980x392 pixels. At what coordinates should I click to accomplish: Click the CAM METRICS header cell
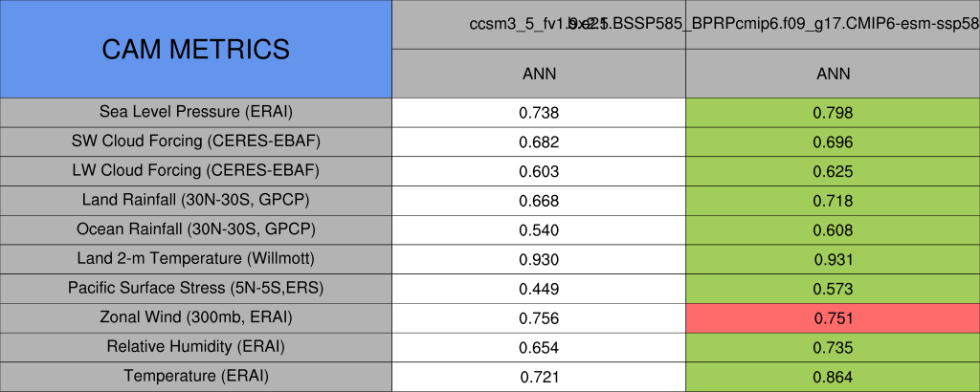tap(195, 49)
